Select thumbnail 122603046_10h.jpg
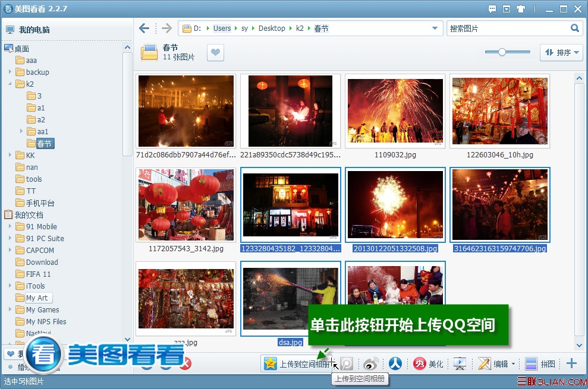The width and height of the screenshot is (588, 389). (x=499, y=111)
